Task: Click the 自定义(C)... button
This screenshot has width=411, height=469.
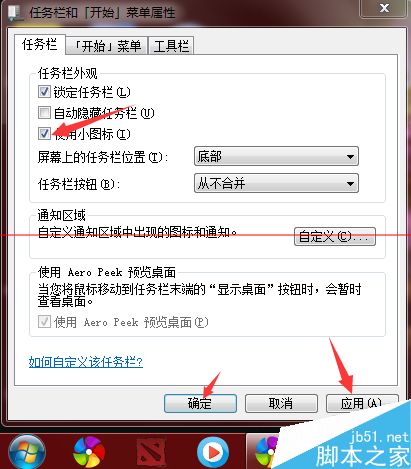Action: point(335,237)
